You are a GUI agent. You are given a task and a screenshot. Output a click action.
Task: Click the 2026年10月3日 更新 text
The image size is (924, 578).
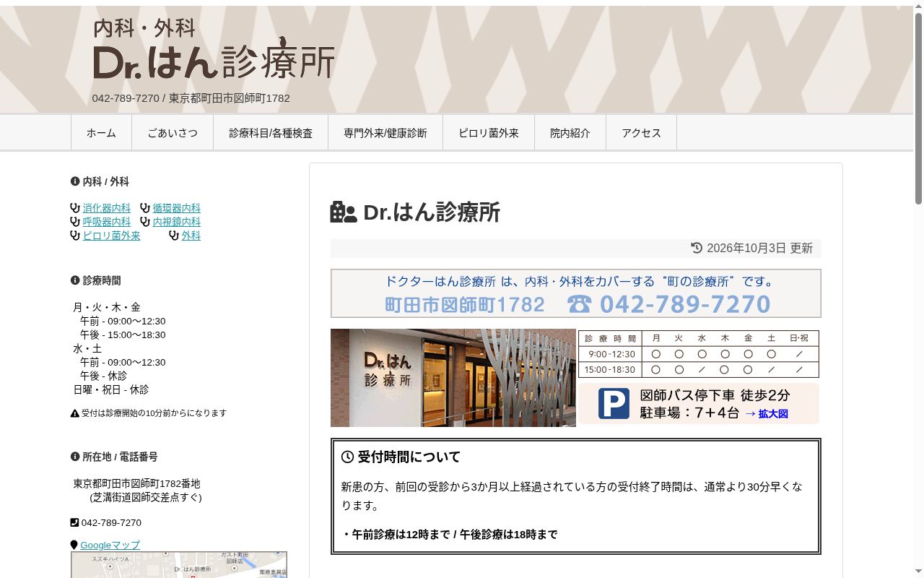(x=759, y=248)
